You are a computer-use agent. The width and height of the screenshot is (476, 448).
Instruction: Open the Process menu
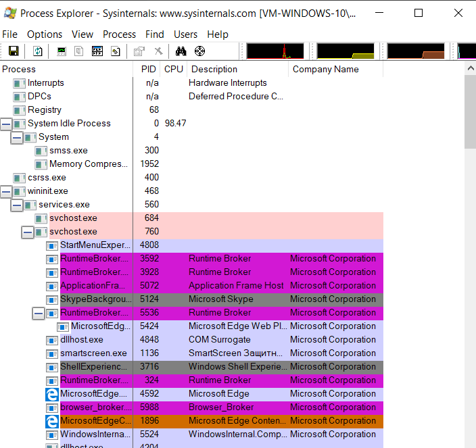[x=119, y=34]
